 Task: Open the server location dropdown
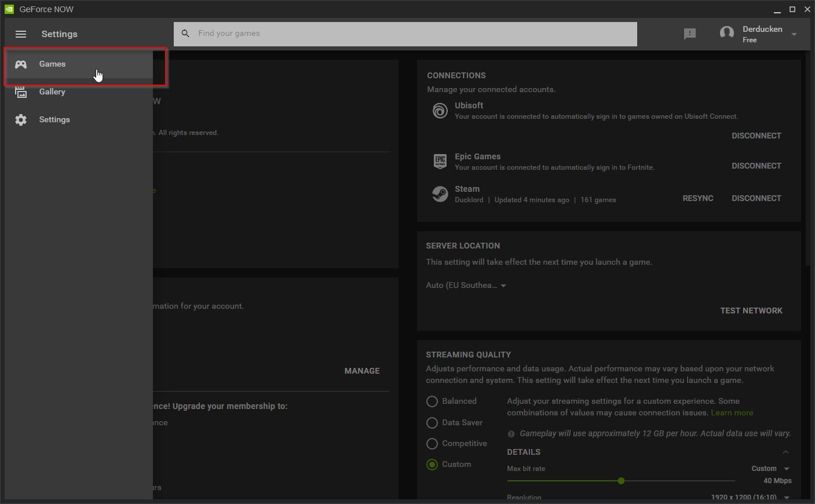coord(466,286)
